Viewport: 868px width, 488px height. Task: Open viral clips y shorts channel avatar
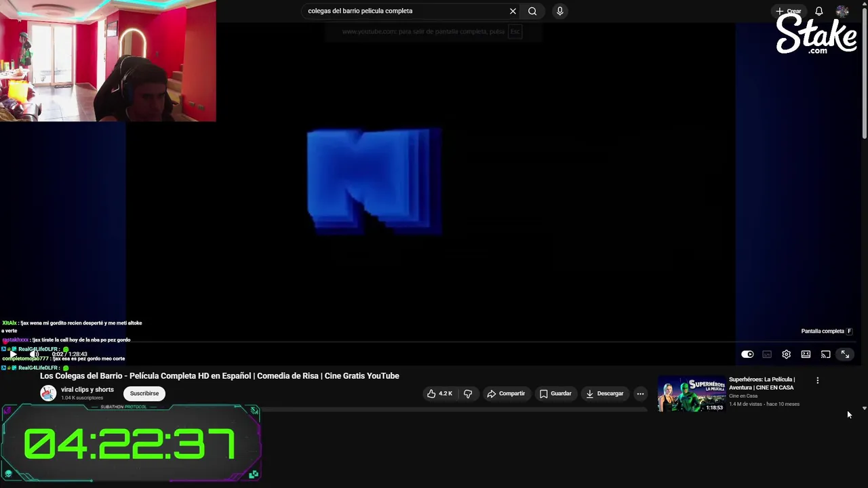(48, 393)
